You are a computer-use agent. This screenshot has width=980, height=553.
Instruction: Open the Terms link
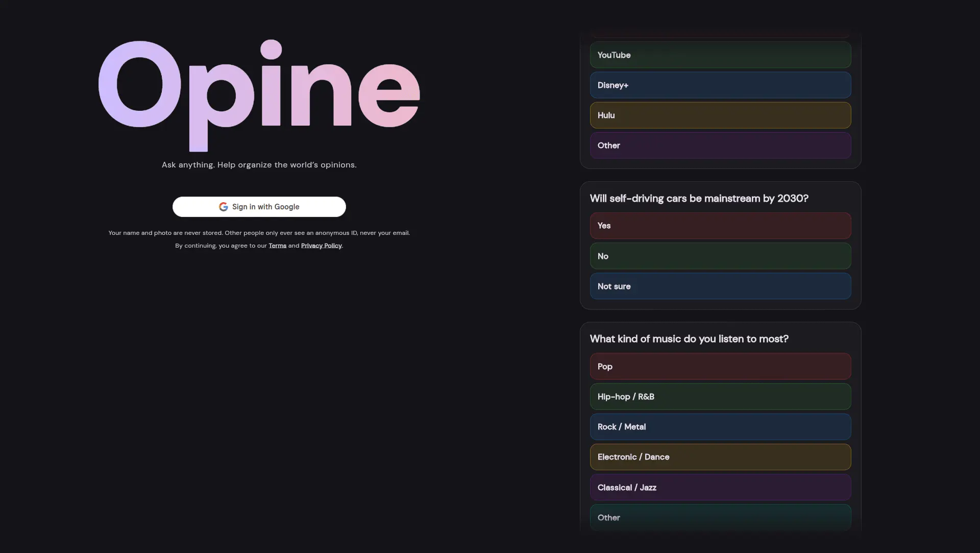click(277, 246)
